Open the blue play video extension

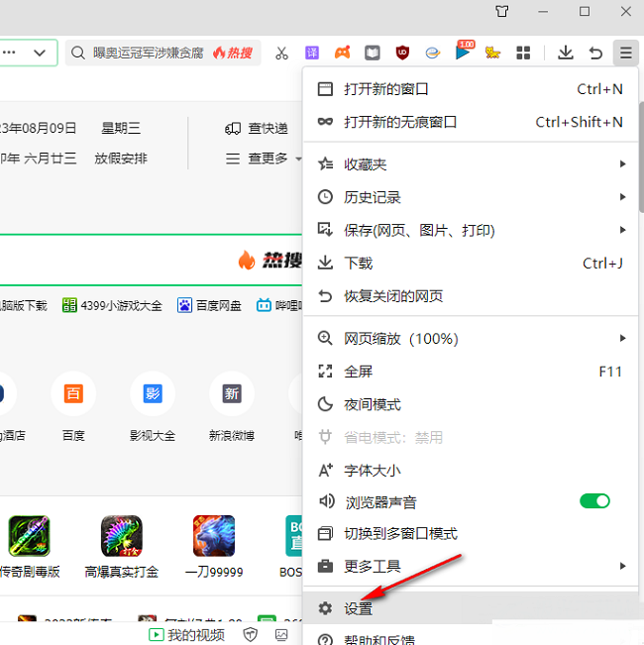click(x=464, y=51)
